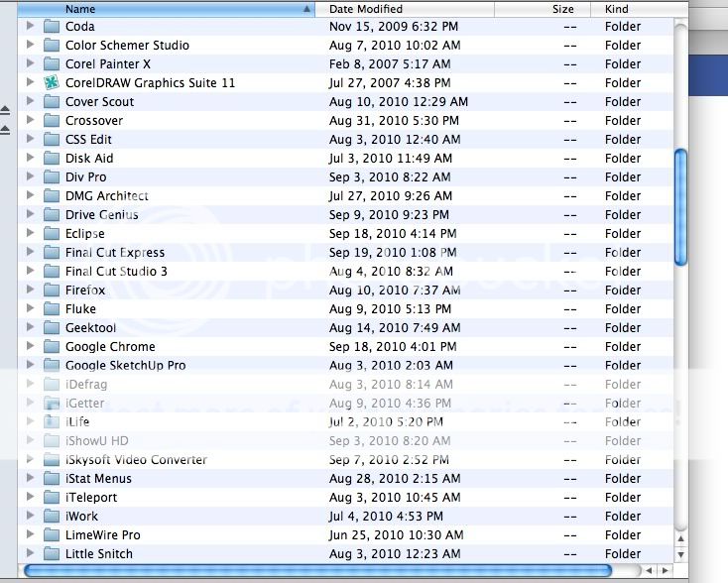Click date "Nov 15, 2009 6:32 PM"
The width and height of the screenshot is (728, 583).
point(394,27)
